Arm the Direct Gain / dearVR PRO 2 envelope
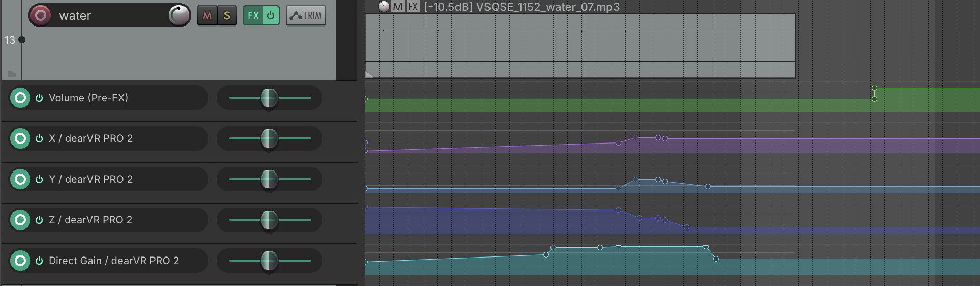980x286 pixels. 20,261
